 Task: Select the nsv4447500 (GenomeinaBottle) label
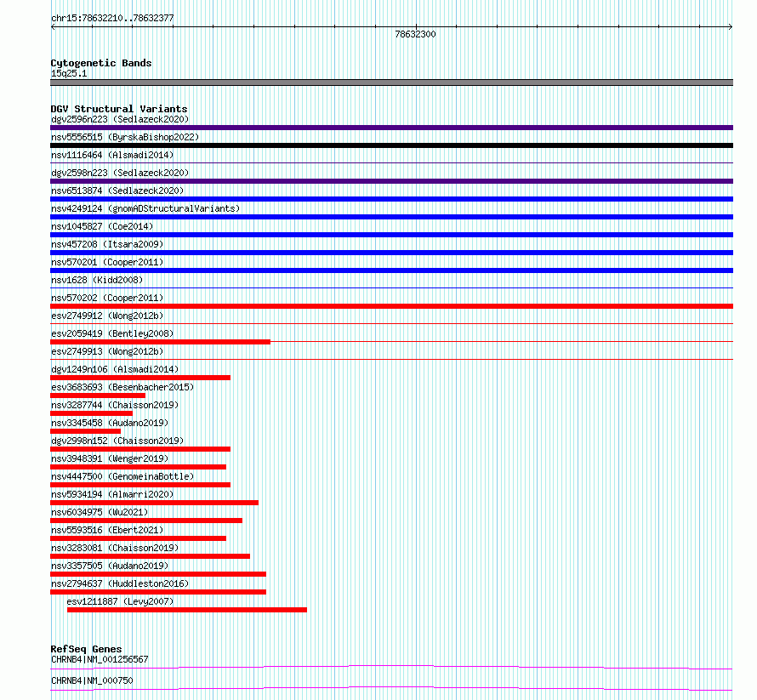(x=122, y=476)
